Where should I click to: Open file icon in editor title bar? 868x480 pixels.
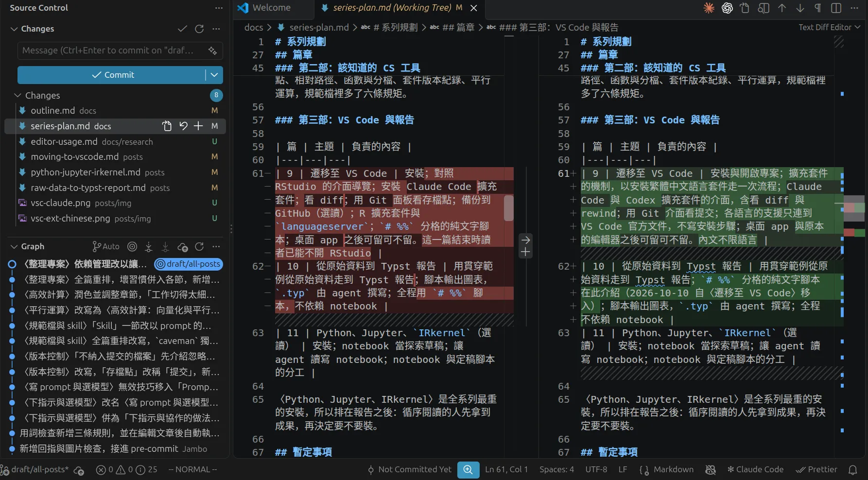(745, 8)
